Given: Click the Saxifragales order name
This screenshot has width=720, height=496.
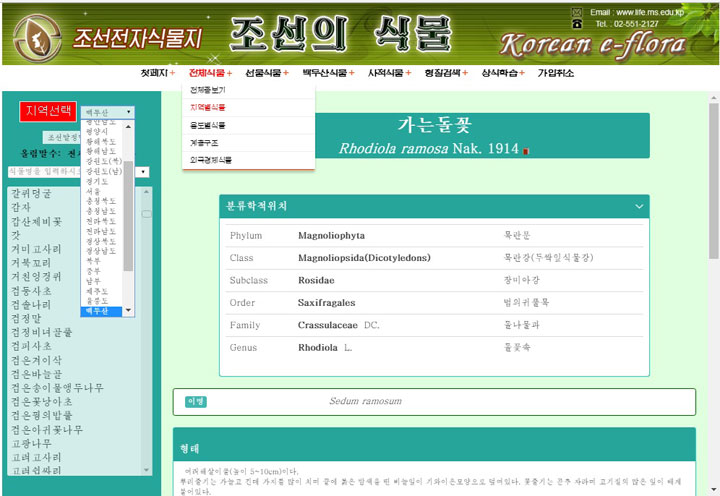Looking at the screenshot, I should tap(326, 303).
